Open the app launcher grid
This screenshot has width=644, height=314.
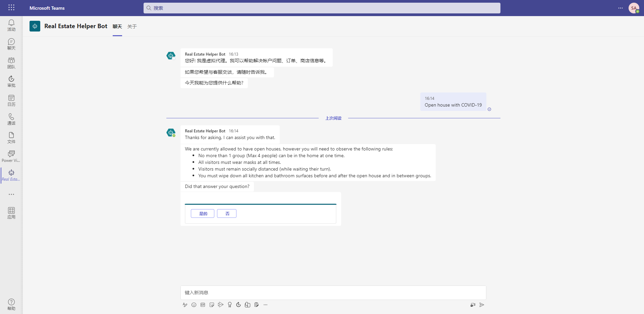click(x=11, y=7)
